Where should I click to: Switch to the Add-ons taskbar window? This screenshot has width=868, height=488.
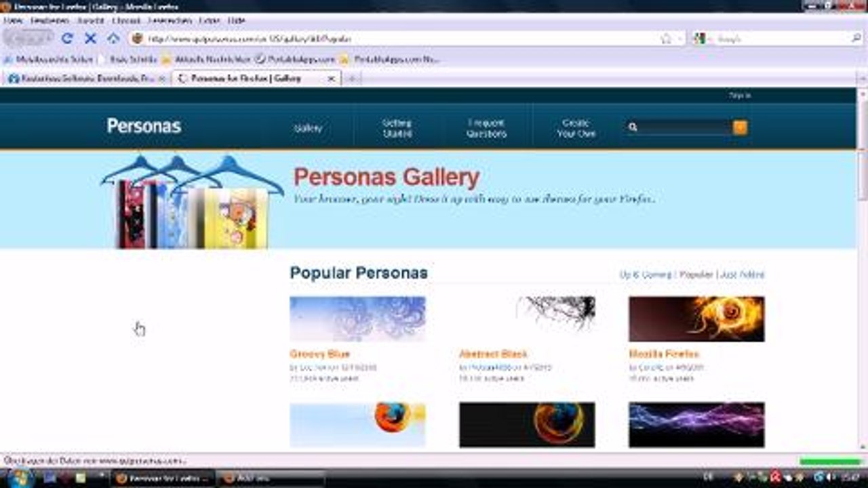point(270,478)
